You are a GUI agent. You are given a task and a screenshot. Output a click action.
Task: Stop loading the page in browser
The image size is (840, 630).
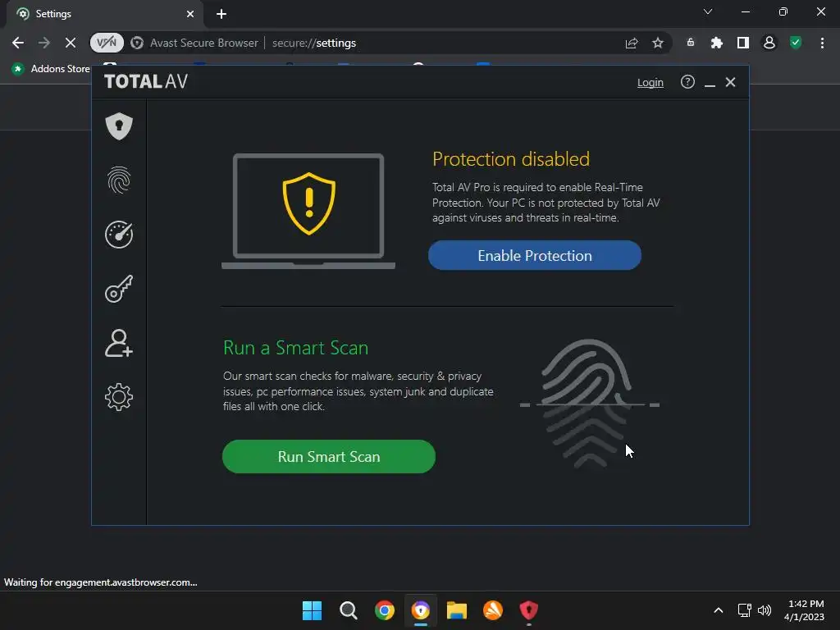click(71, 43)
